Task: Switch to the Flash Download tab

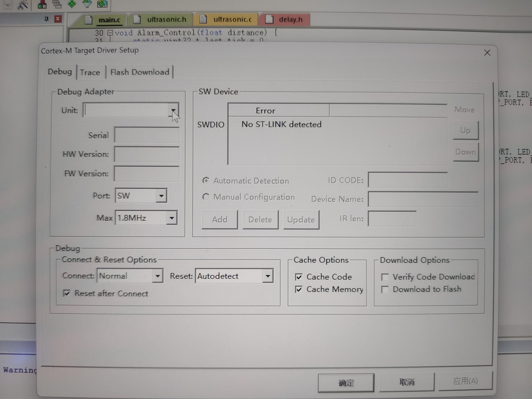Action: (x=140, y=72)
